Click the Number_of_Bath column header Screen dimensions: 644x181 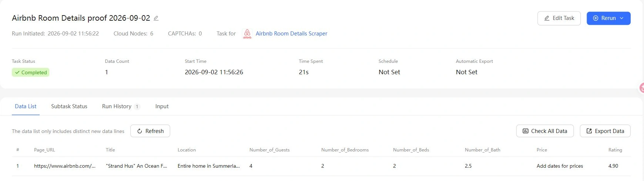pos(482,150)
